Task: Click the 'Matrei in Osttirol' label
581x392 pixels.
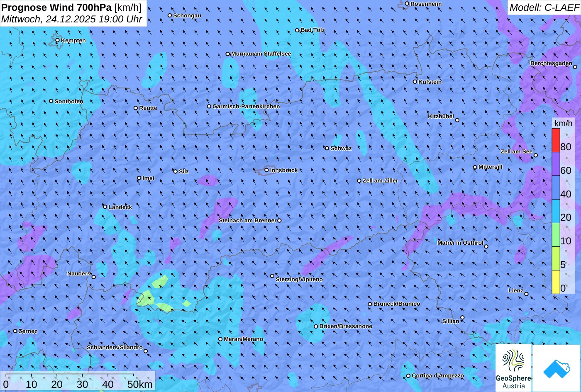Action: point(460,243)
